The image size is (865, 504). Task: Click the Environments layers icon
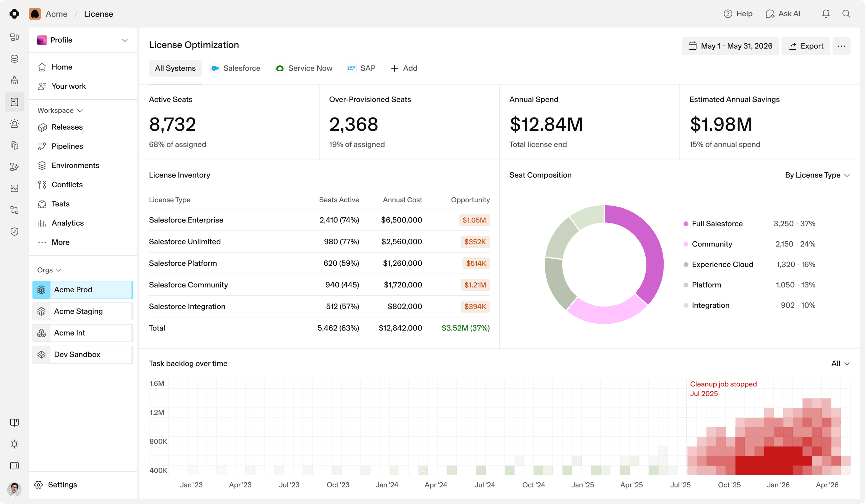click(42, 166)
